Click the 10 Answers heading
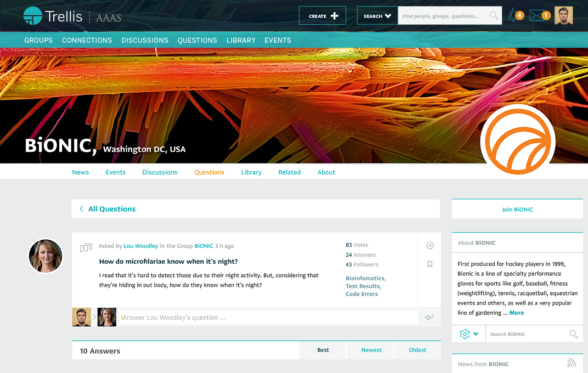Screen dimensions: 588x373 (x=100, y=351)
